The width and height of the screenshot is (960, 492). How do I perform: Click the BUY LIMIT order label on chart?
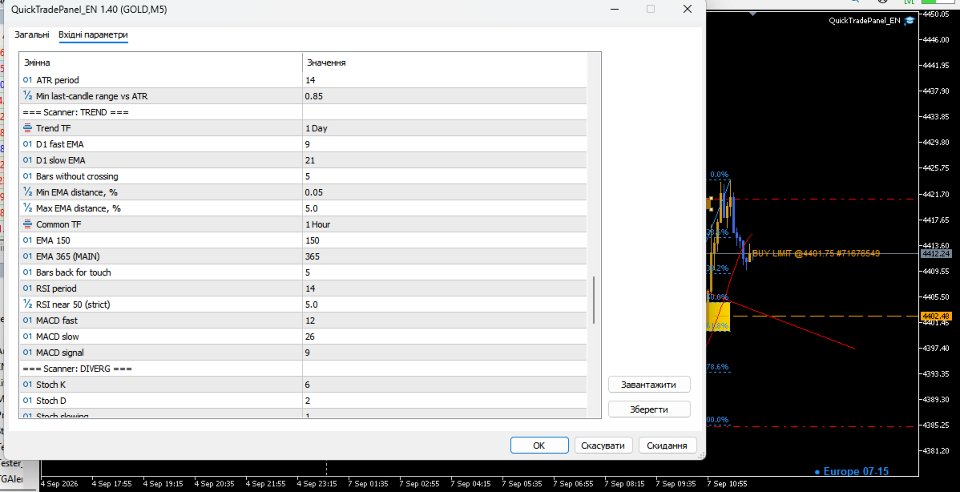pos(816,253)
